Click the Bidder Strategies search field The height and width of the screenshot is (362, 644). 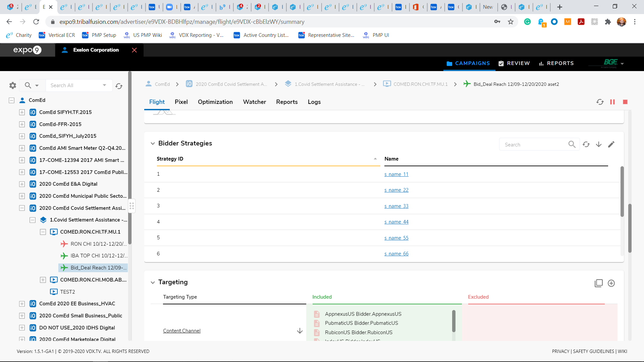533,144
